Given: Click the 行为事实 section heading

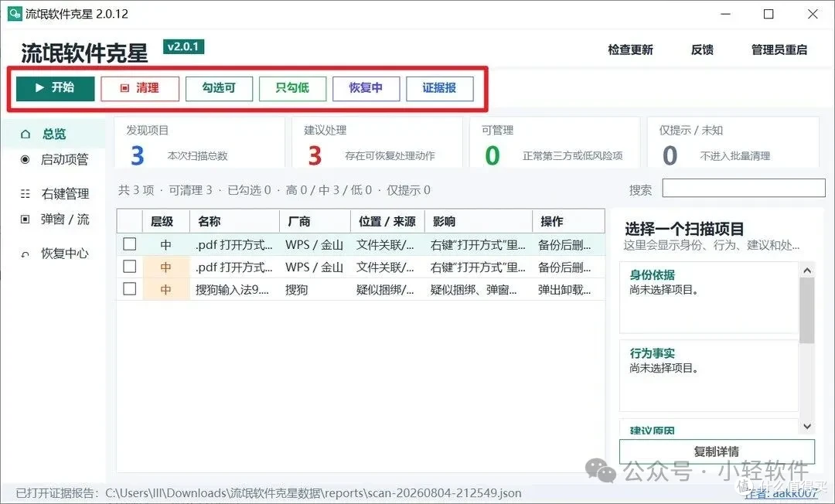Looking at the screenshot, I should [x=653, y=353].
